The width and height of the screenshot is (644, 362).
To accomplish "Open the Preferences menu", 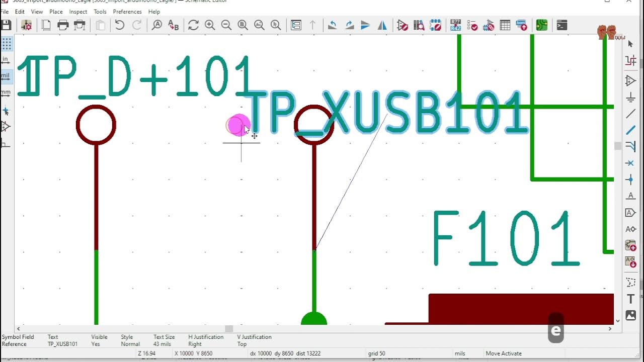I will 127,12.
